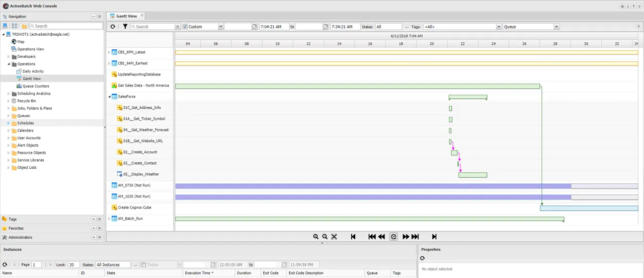
Task: Open Gantt View help question mark
Action: 639,27
